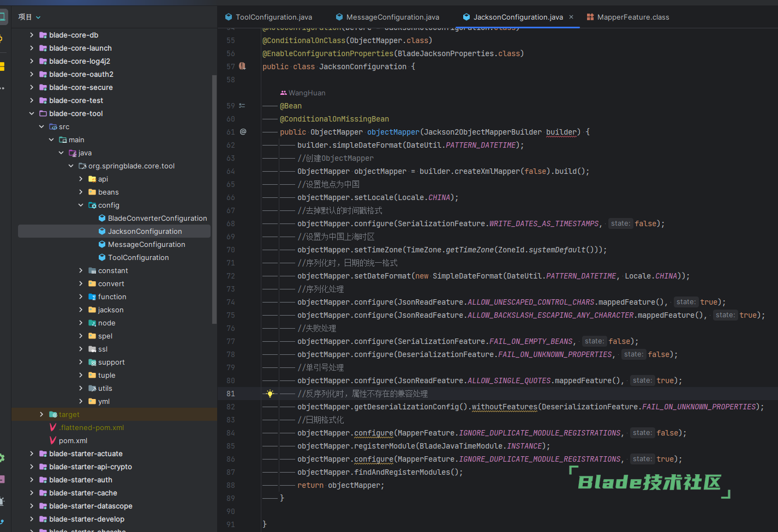Click line number 81 in the gutter
778x532 pixels.
click(x=231, y=394)
